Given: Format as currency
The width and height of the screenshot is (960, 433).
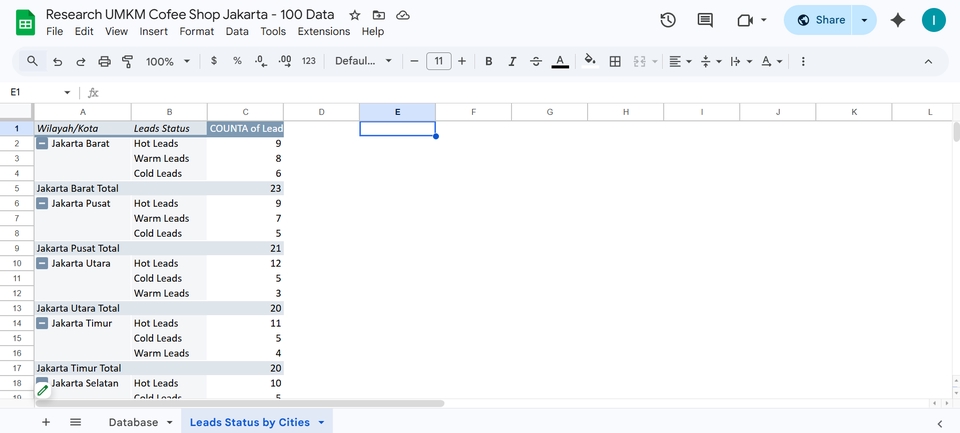Looking at the screenshot, I should click(214, 61).
